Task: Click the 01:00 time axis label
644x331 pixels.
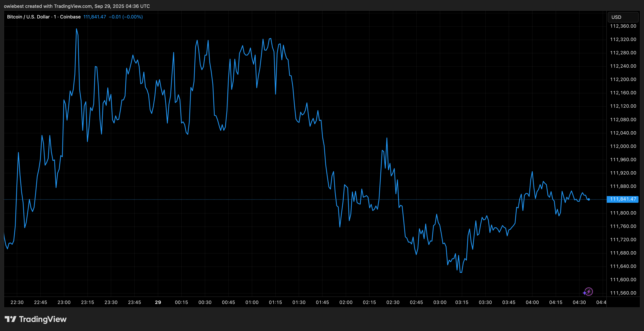Action: (252, 302)
